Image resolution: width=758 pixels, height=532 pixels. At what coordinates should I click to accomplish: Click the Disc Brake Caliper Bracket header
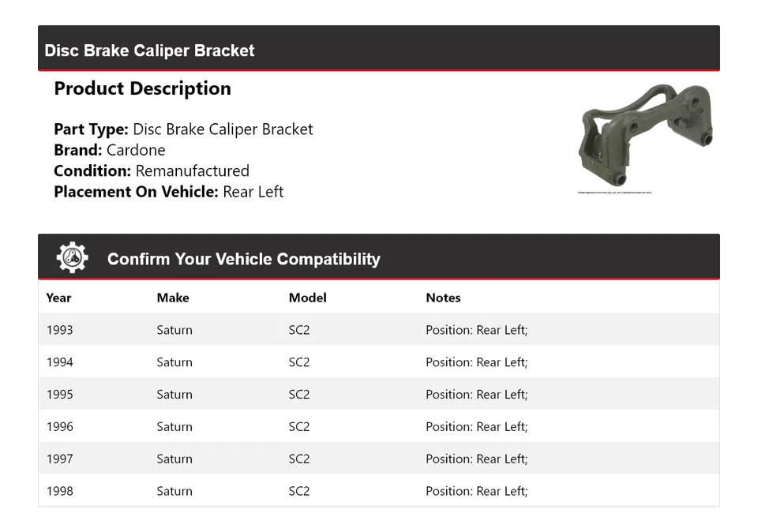pos(150,51)
